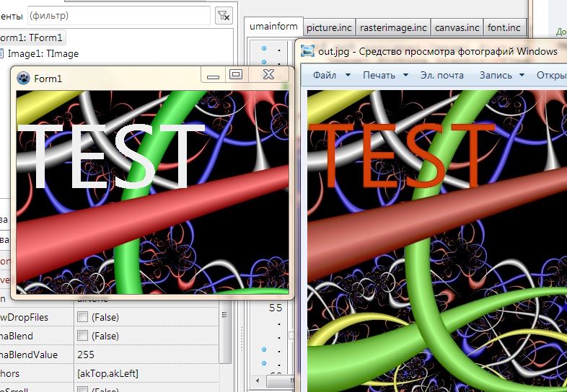Toggle the AllowDropFiles checkbox
Viewport: 567px width, 392px height.
pos(83,317)
